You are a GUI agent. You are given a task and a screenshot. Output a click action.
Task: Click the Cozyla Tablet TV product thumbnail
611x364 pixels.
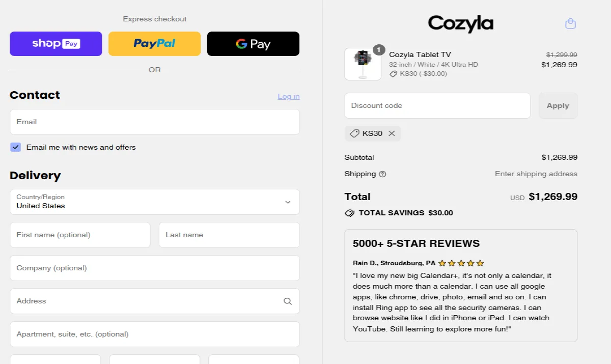tap(363, 64)
